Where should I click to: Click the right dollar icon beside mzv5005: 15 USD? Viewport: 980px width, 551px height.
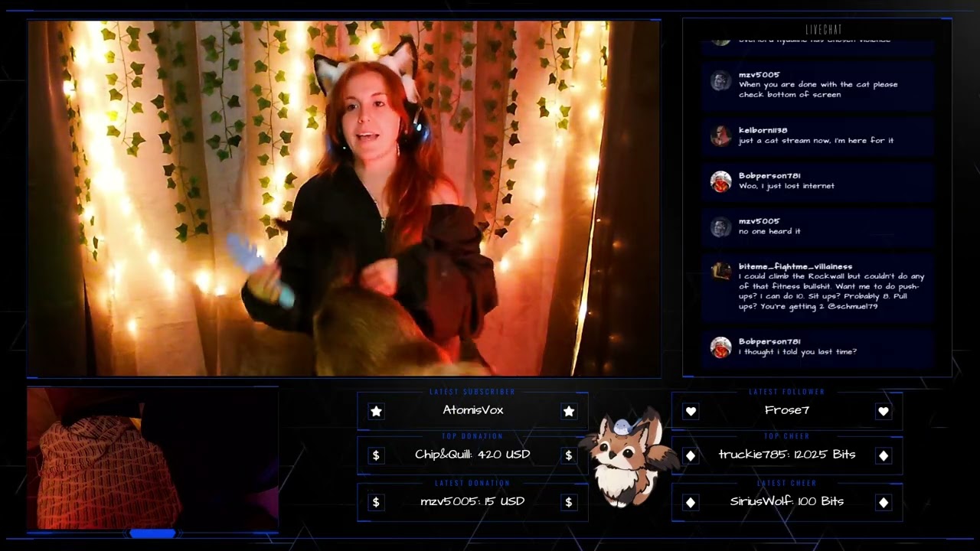568,502
